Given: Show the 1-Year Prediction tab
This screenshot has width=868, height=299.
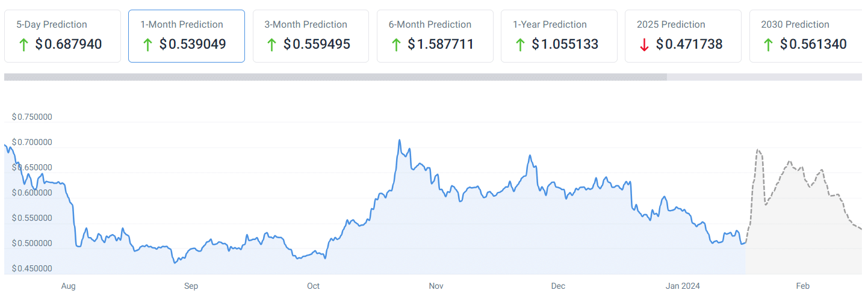Looking at the screenshot, I should point(559,35).
